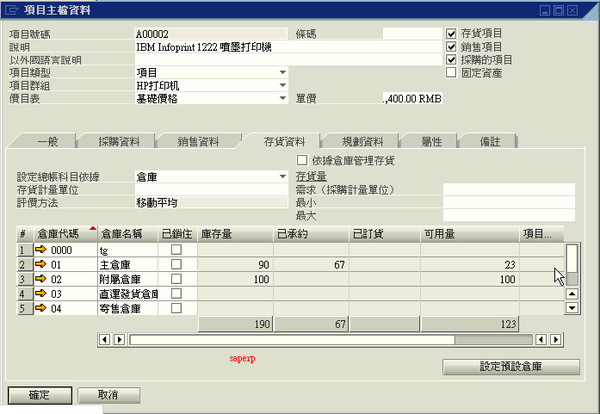Toggle the 存貨項目 checkbox

click(x=451, y=34)
